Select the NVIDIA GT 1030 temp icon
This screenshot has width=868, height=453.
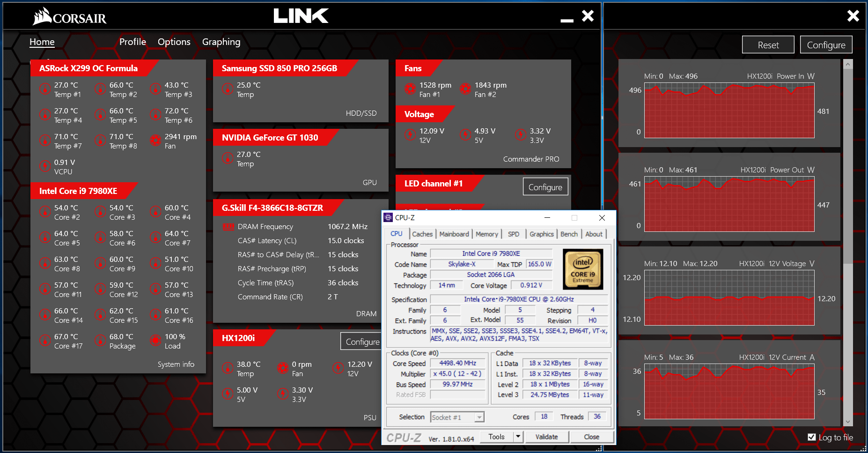227,158
